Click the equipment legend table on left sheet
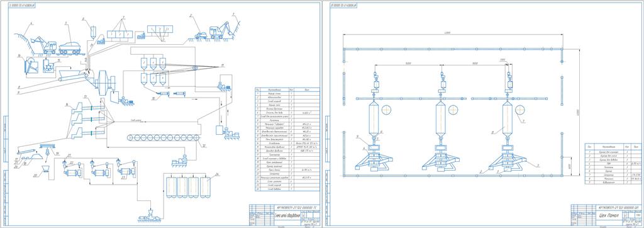The image size is (644, 228). pos(287,140)
